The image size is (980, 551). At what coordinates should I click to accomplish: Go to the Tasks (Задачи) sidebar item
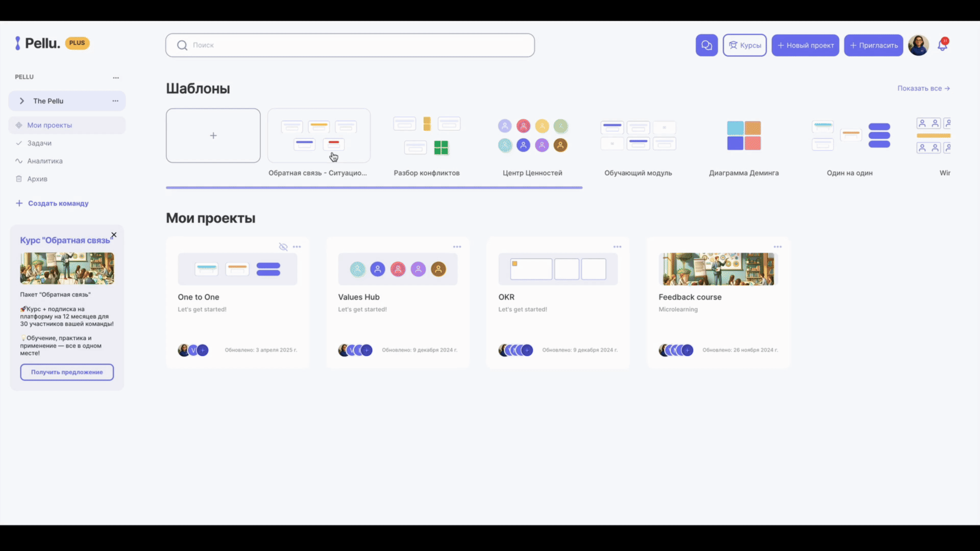click(39, 143)
